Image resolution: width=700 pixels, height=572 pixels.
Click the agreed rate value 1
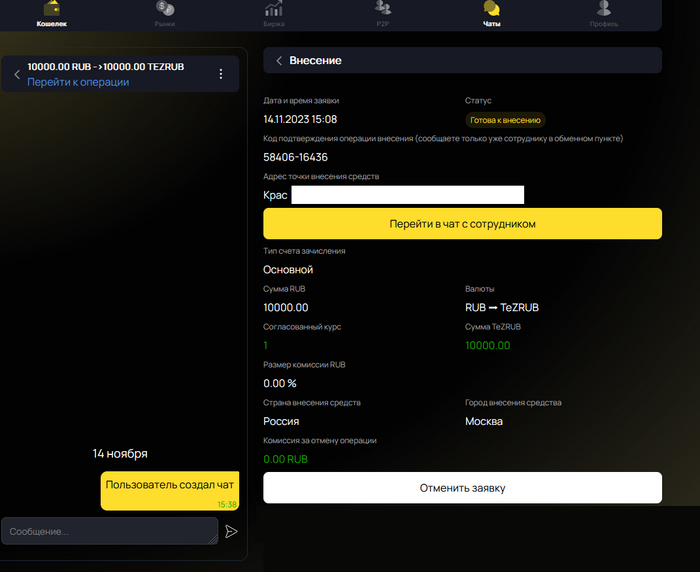pyautogui.click(x=266, y=346)
